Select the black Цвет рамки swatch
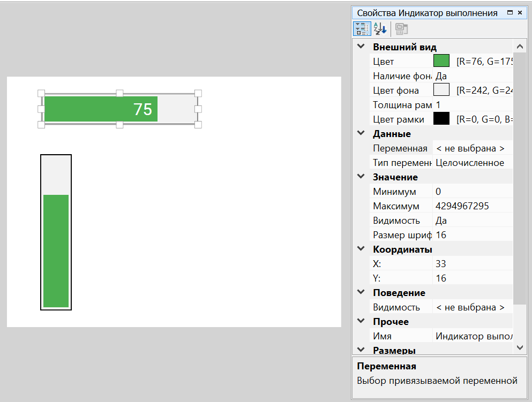 (441, 119)
